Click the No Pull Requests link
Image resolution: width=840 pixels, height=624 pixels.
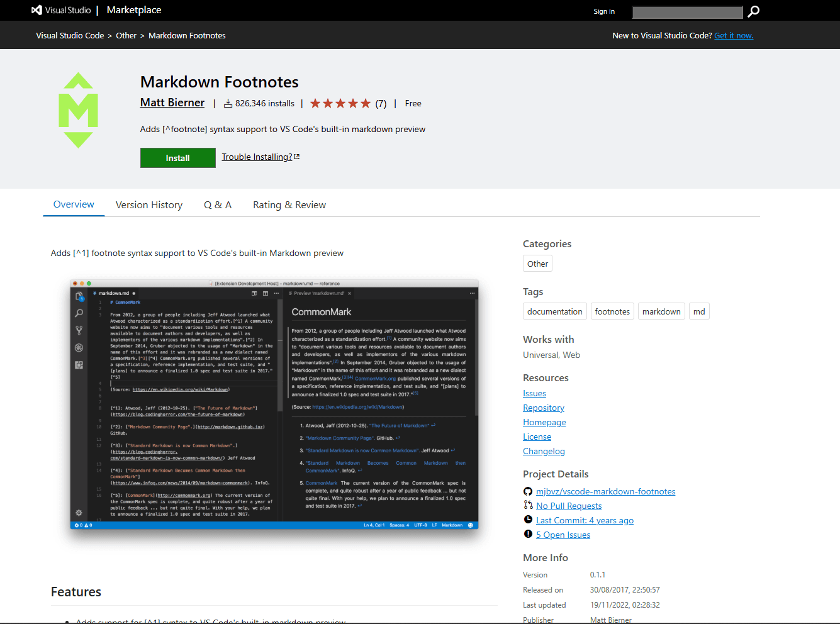pyautogui.click(x=569, y=506)
